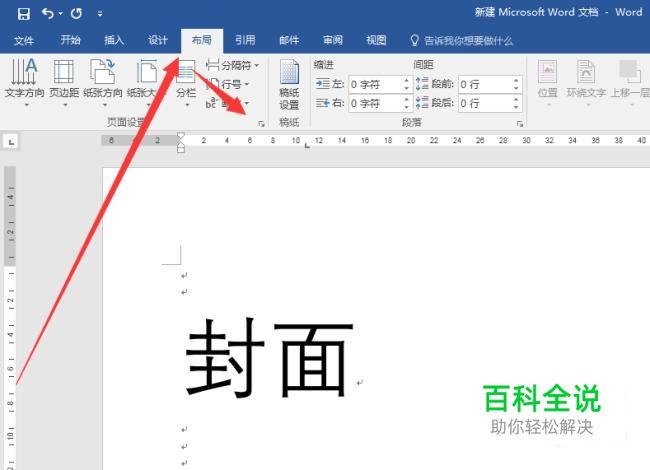The height and width of the screenshot is (470, 650).
Task: Open 纸张方向 orientation options
Action: pyautogui.click(x=103, y=83)
